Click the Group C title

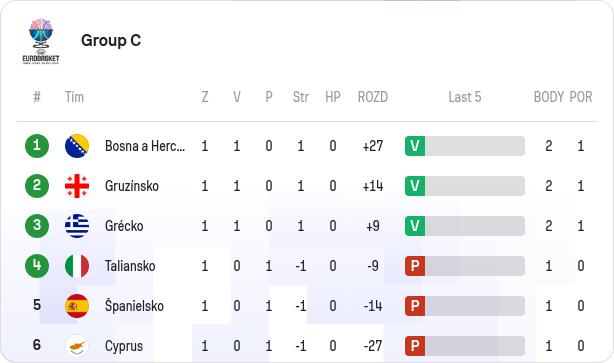111,40
